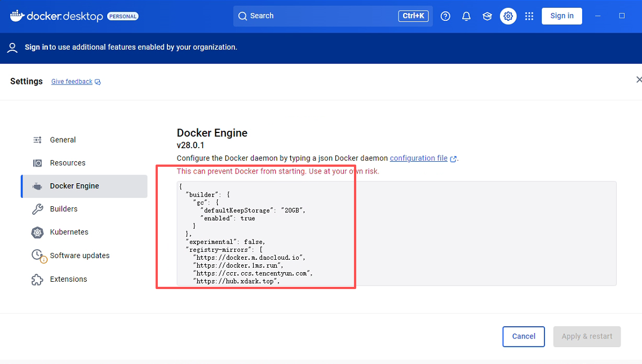
Task: Select the Docker Engine settings tab
Action: coord(85,187)
